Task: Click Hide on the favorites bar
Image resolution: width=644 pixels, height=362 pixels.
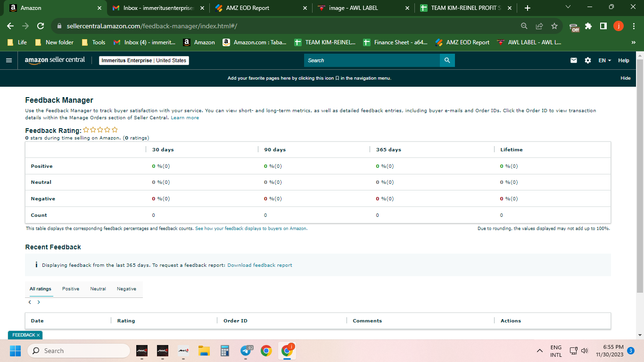Action: point(626,78)
